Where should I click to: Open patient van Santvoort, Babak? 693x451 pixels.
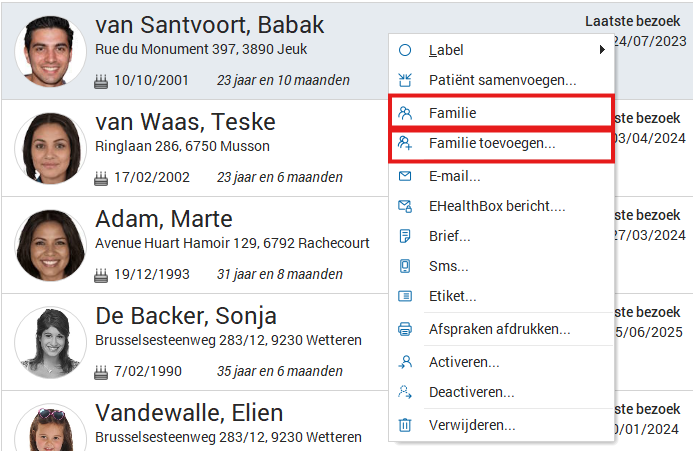coord(209,26)
